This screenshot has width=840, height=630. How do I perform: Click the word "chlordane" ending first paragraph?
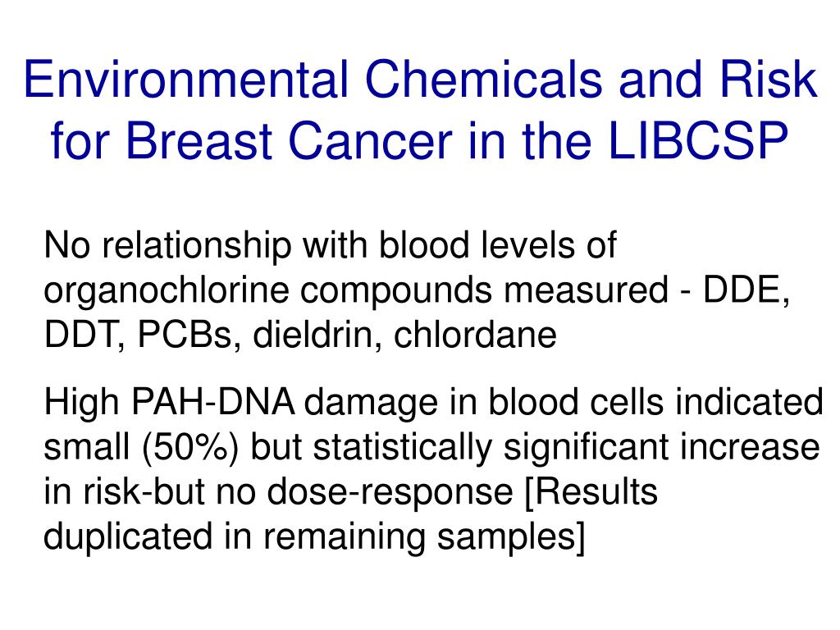click(x=475, y=335)
